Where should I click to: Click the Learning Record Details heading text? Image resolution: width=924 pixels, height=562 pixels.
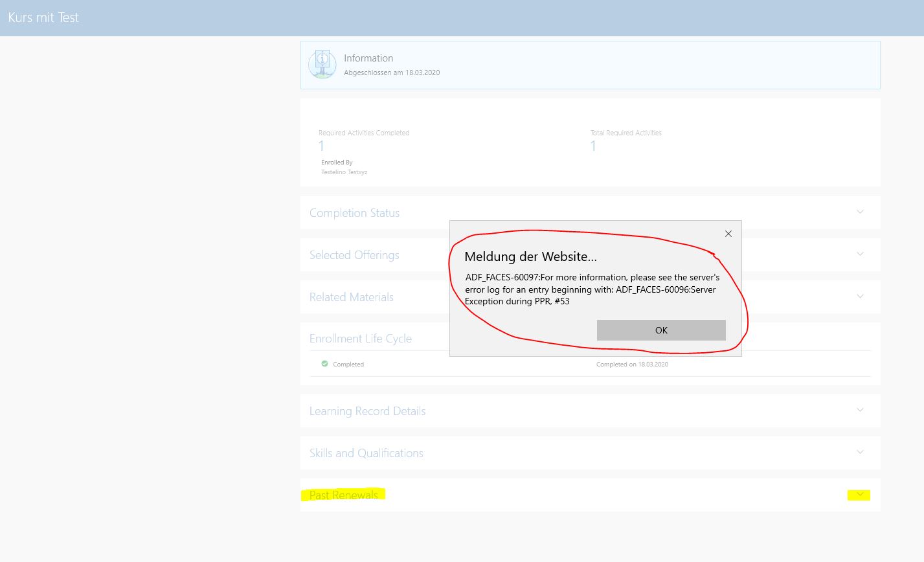[x=367, y=411]
